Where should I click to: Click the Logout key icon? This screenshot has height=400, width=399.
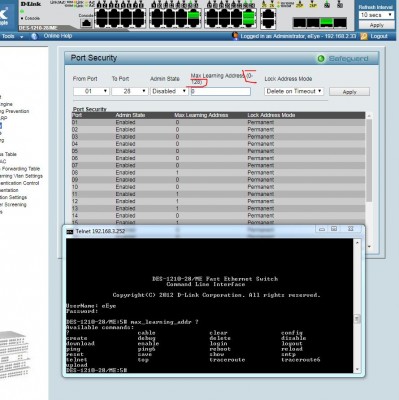364,36
